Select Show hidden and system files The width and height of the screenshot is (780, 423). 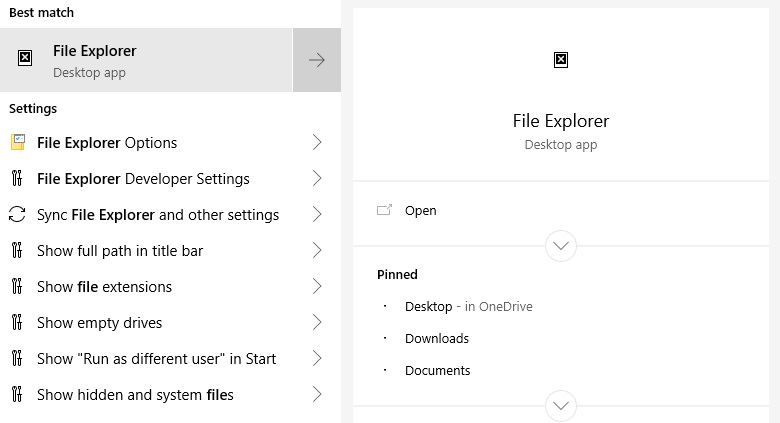pos(170,395)
